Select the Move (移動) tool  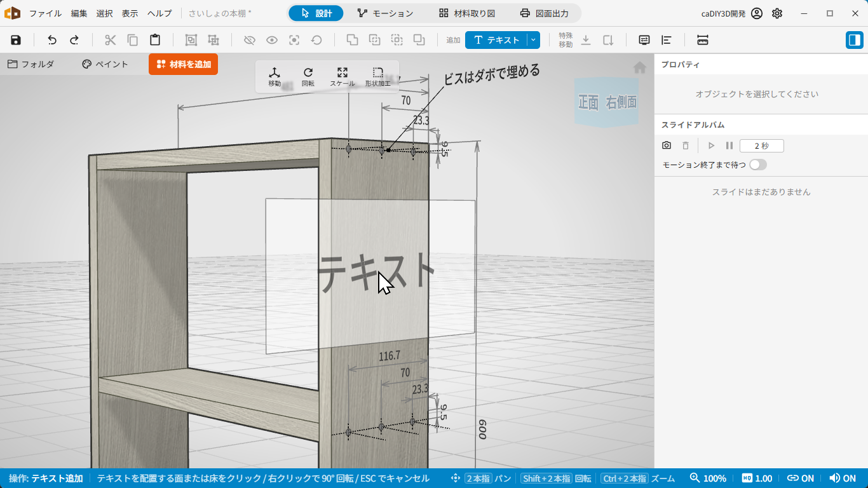[275, 77]
